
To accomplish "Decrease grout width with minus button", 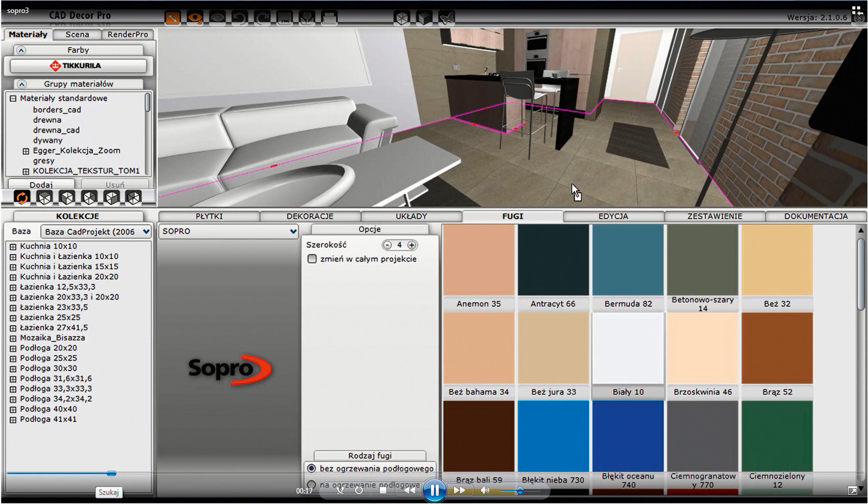I will click(387, 245).
